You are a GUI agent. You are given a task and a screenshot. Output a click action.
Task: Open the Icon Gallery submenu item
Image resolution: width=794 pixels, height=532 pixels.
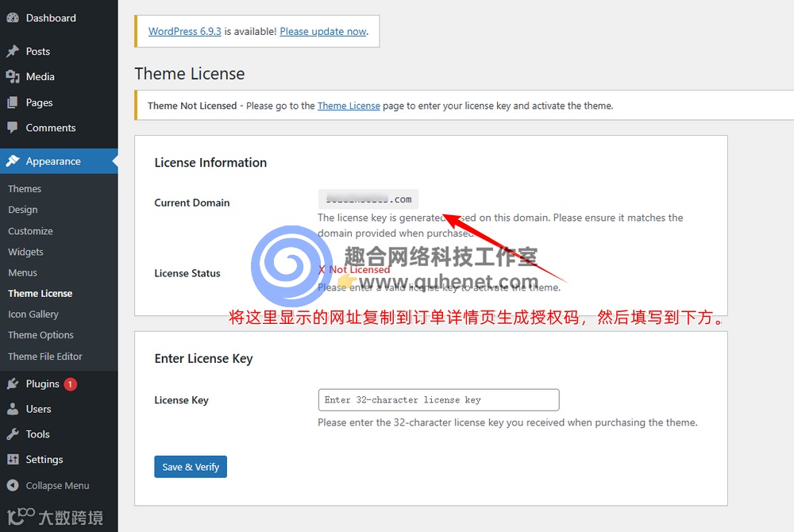pyautogui.click(x=33, y=314)
